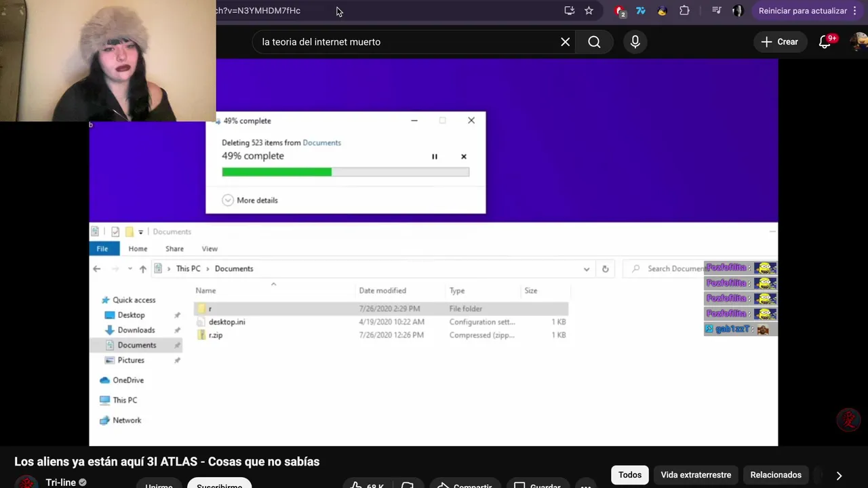
Task: Pause the delete operation in progress dialog
Action: [435, 157]
